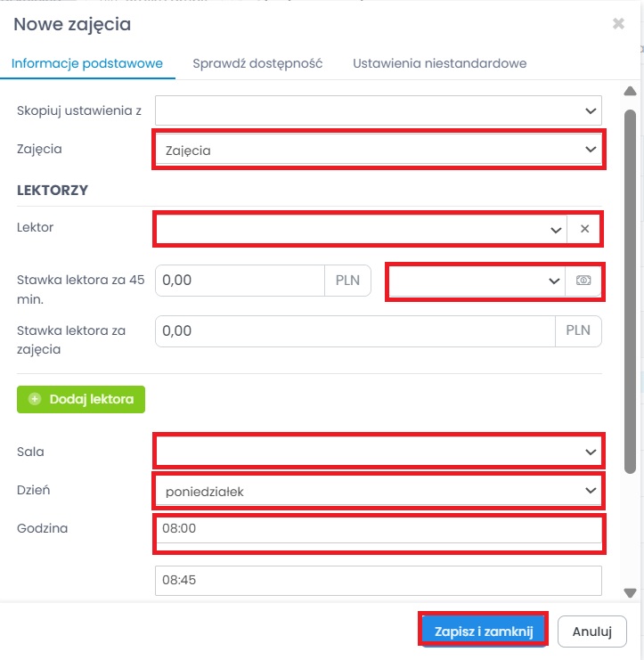Click the money icon beside rate dropdown
The width and height of the screenshot is (644, 660).
pyautogui.click(x=583, y=281)
